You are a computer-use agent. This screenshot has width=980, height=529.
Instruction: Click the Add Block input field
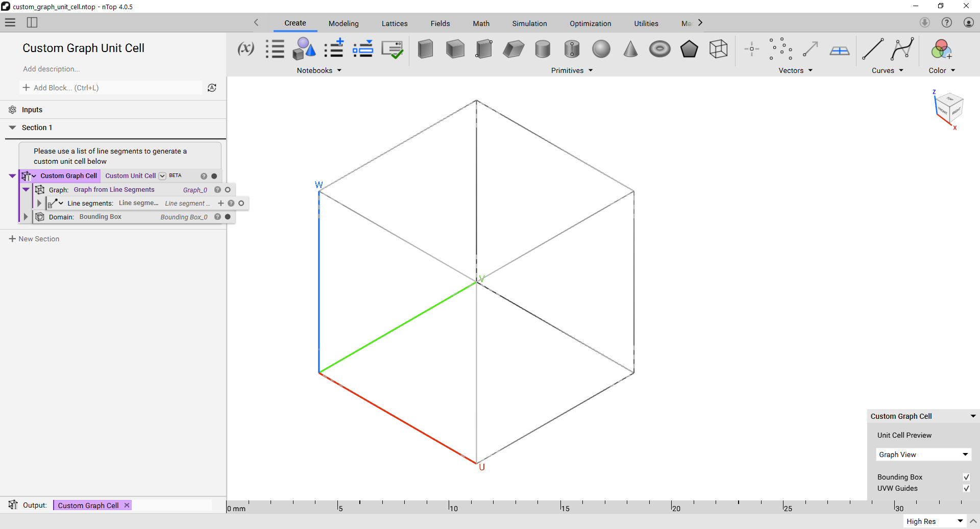(x=111, y=88)
